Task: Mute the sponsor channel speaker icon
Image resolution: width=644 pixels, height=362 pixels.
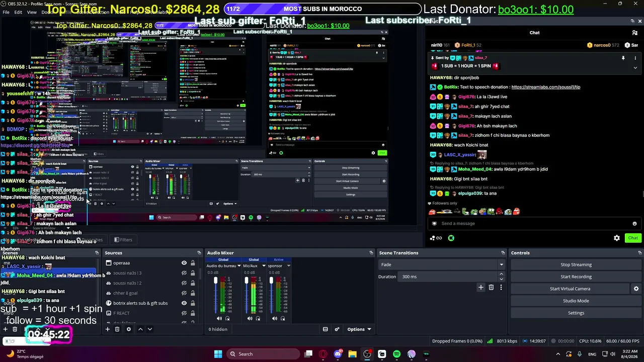Action: click(x=274, y=318)
